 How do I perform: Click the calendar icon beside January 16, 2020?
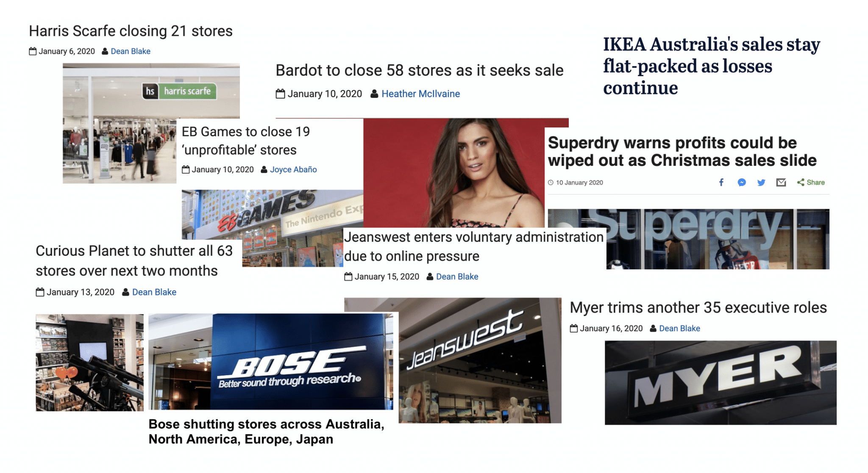573,328
